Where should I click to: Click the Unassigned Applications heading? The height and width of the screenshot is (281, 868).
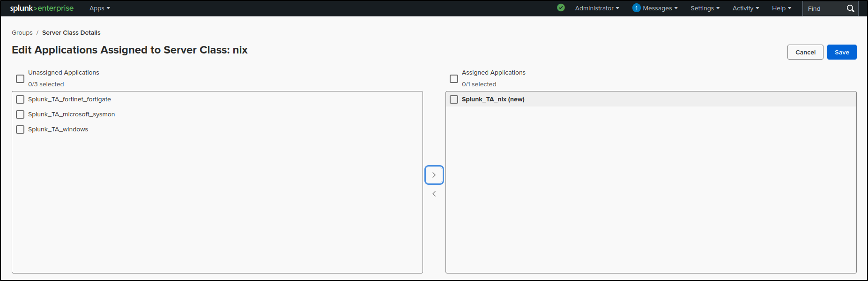tap(64, 73)
